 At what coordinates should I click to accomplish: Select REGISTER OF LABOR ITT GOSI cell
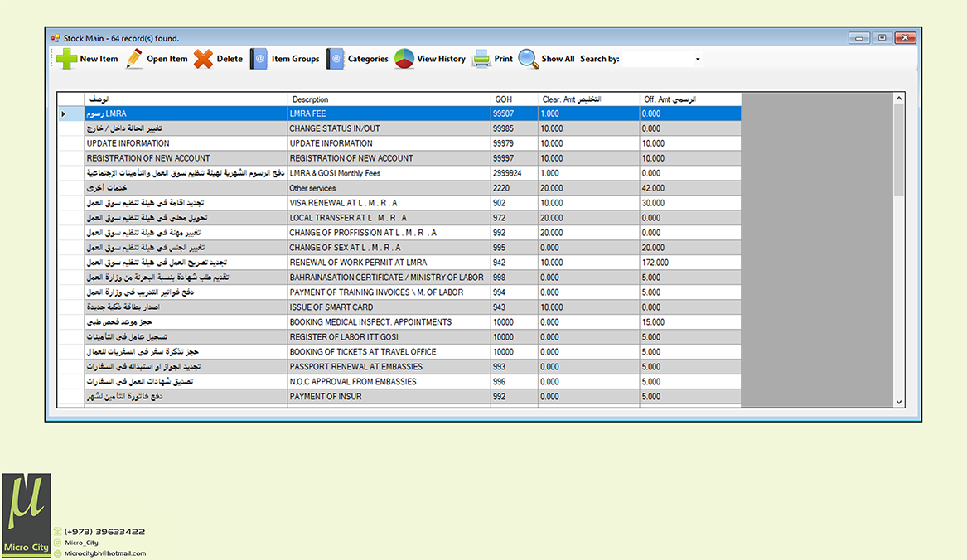(x=389, y=337)
